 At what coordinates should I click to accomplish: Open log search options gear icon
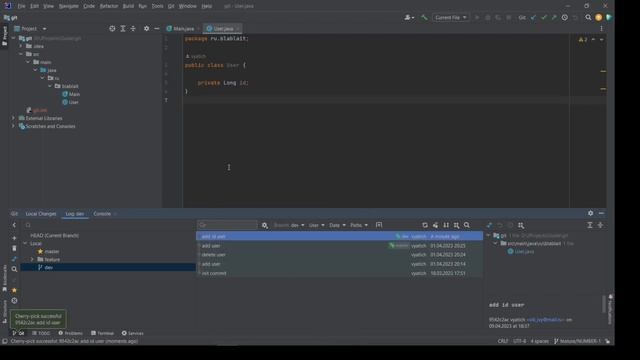pyautogui.click(x=265, y=225)
